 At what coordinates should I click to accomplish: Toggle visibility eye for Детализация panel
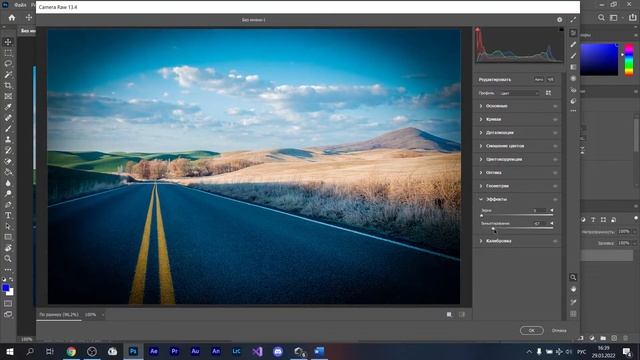(555, 133)
